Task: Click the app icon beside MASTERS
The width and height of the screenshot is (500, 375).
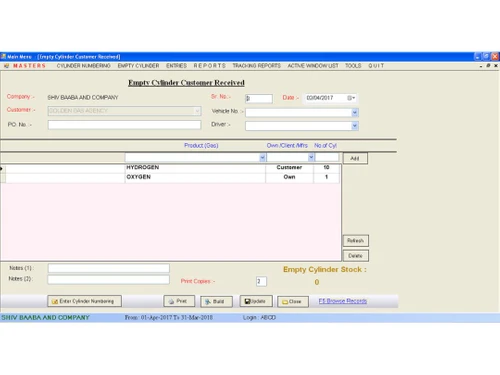Action: [6, 66]
